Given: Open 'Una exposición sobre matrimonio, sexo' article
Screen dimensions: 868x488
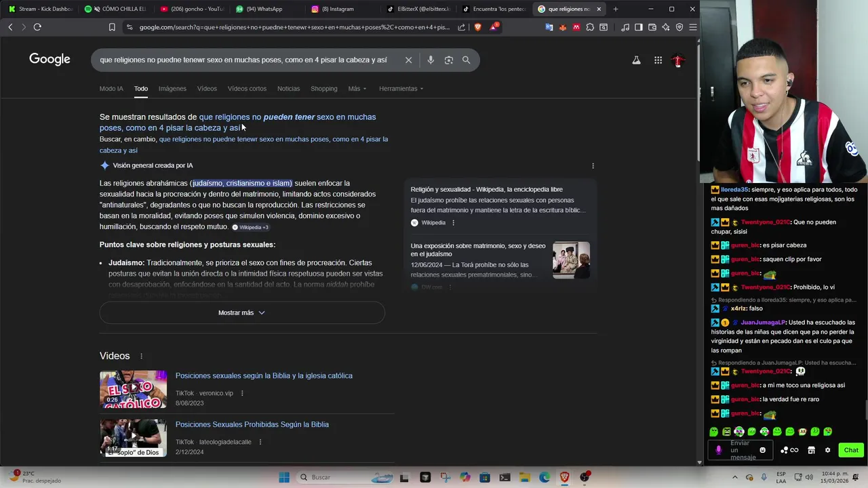Looking at the screenshot, I should tap(478, 249).
